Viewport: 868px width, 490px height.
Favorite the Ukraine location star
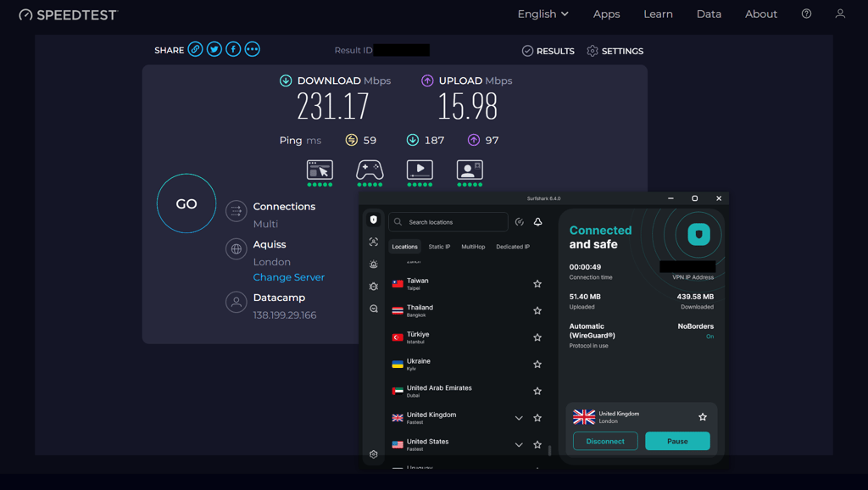point(537,365)
